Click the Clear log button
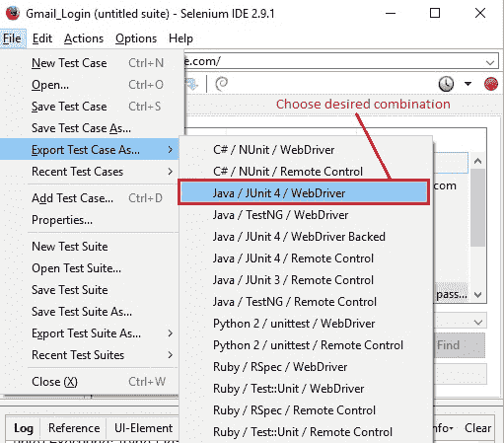This screenshot has height=443, width=504. [x=477, y=428]
